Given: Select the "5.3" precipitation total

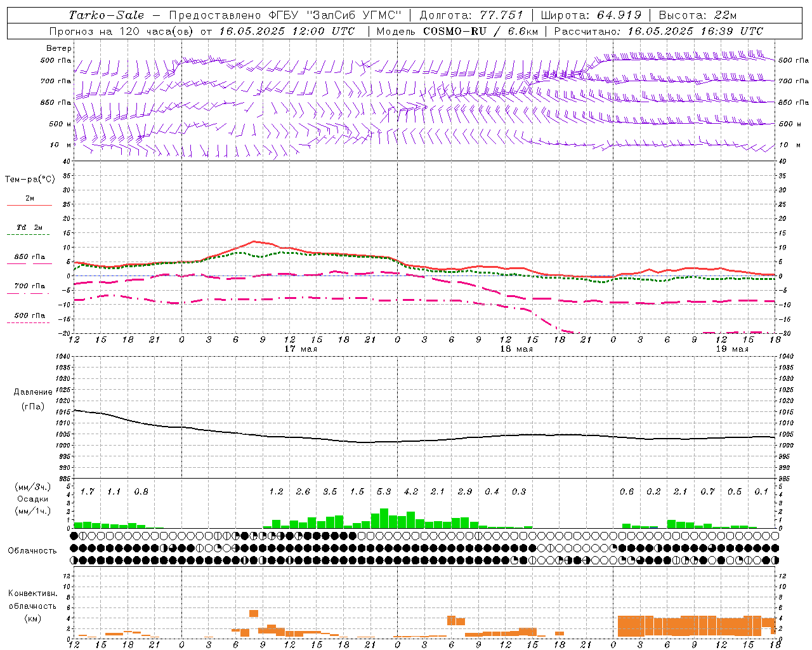Looking at the screenshot, I should pos(384,492).
